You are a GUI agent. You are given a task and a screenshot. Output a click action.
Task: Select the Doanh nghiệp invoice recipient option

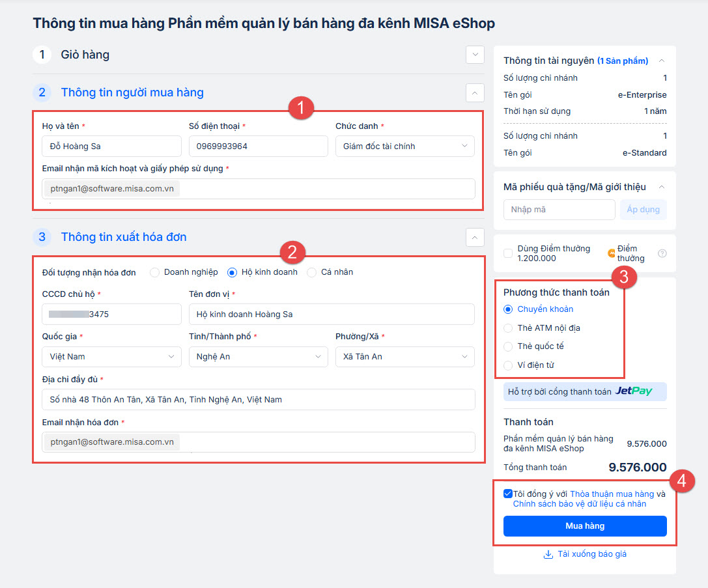[154, 272]
